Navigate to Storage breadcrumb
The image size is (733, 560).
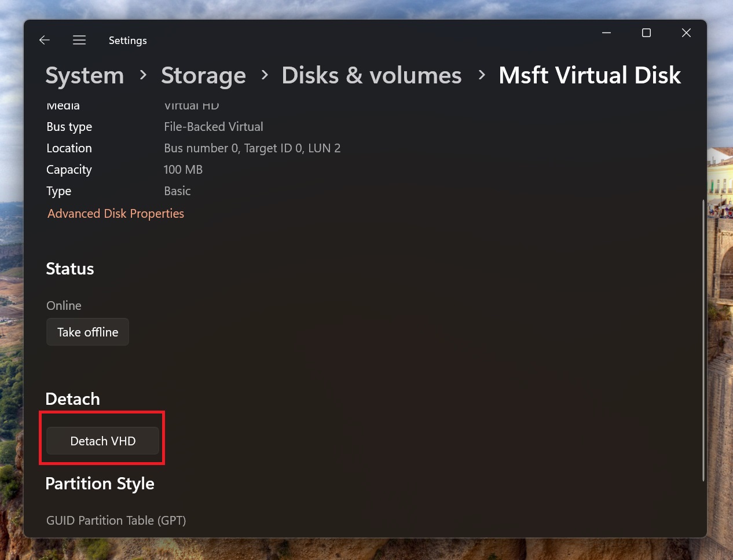click(x=203, y=76)
